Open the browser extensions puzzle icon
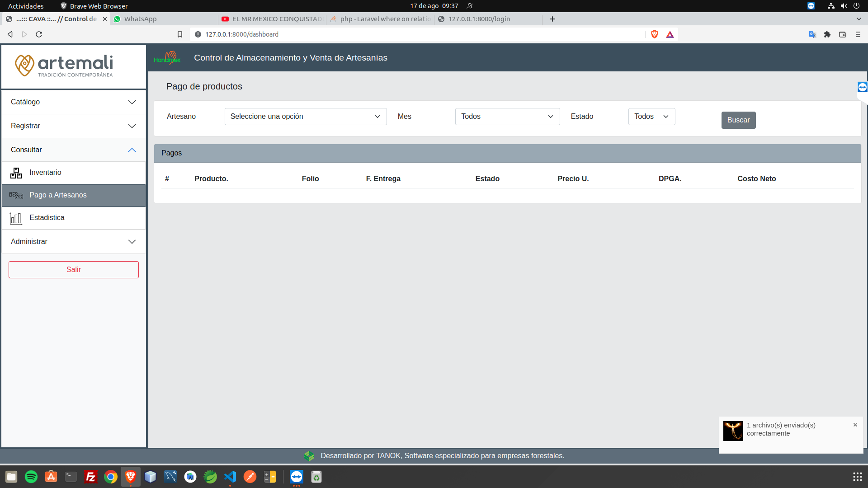 point(827,34)
